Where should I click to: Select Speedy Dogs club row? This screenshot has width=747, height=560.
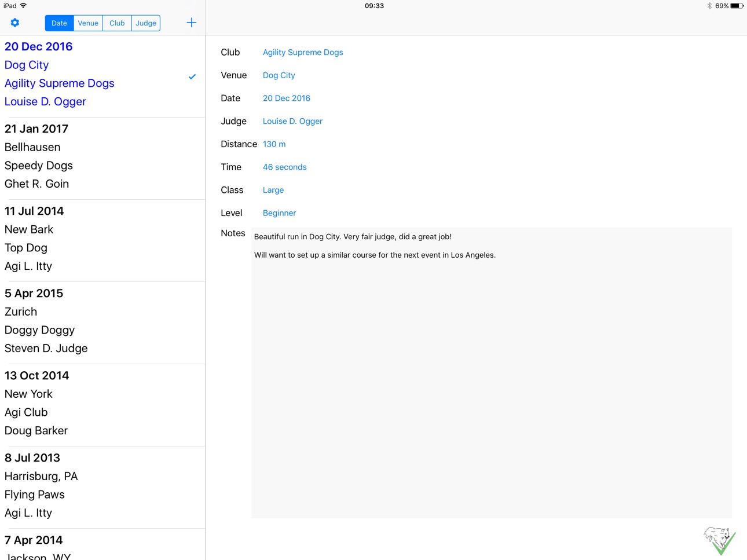tap(39, 166)
